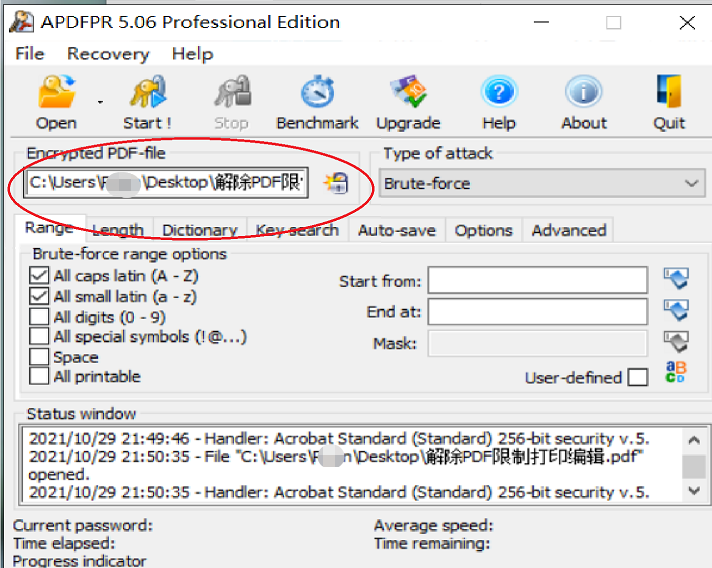
Task: Show the About info icon
Action: click(583, 92)
